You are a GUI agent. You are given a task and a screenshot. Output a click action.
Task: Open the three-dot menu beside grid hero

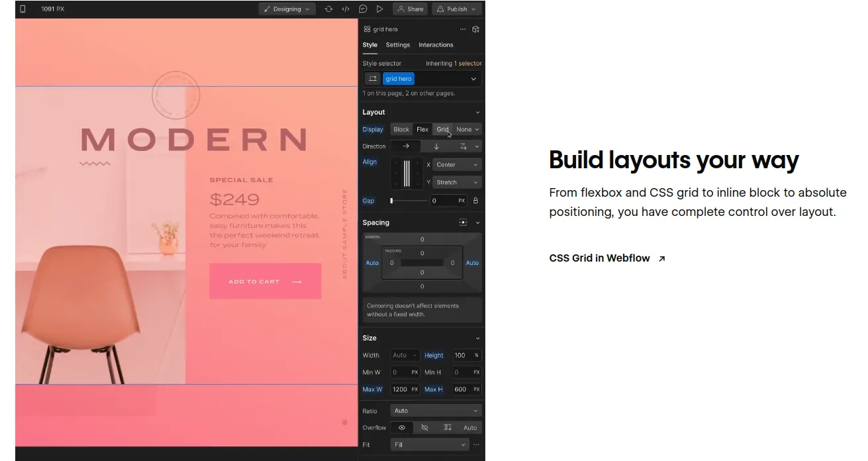pyautogui.click(x=463, y=29)
